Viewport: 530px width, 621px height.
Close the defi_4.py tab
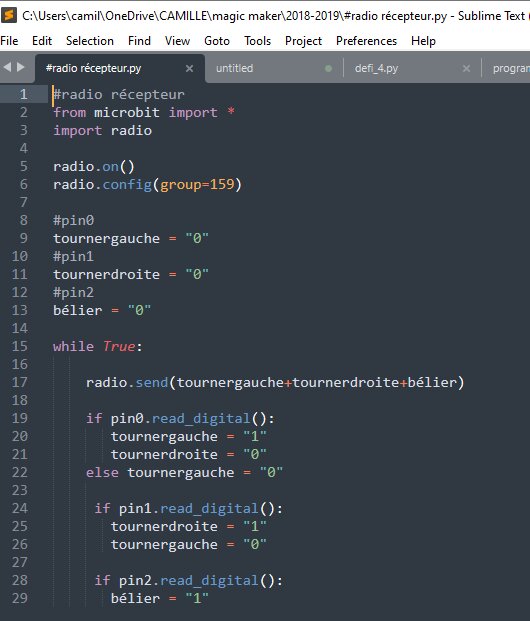(x=467, y=69)
